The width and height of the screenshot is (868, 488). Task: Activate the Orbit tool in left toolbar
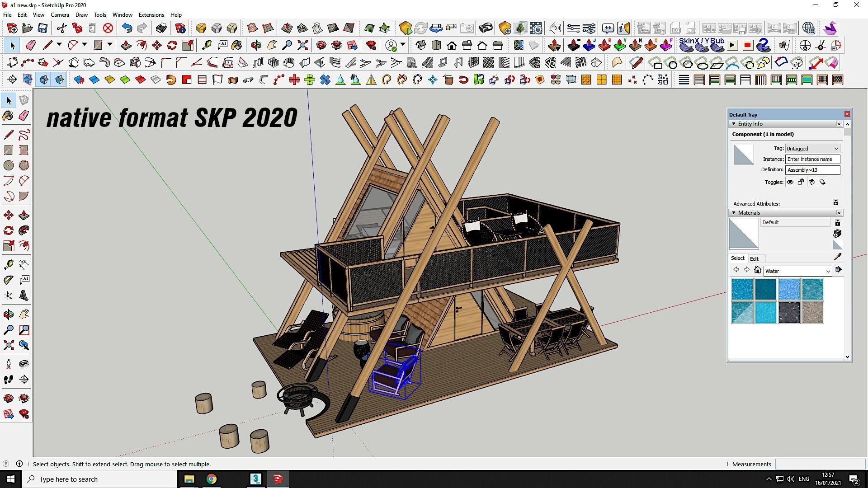tap(8, 314)
